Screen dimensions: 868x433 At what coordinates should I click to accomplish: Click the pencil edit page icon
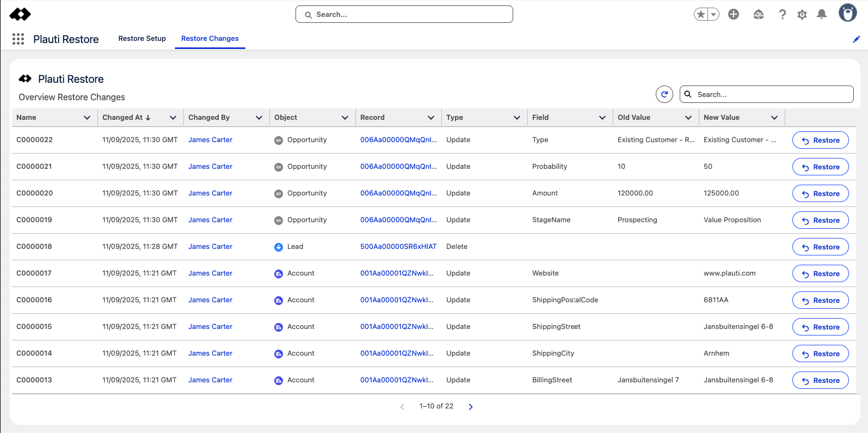(856, 39)
